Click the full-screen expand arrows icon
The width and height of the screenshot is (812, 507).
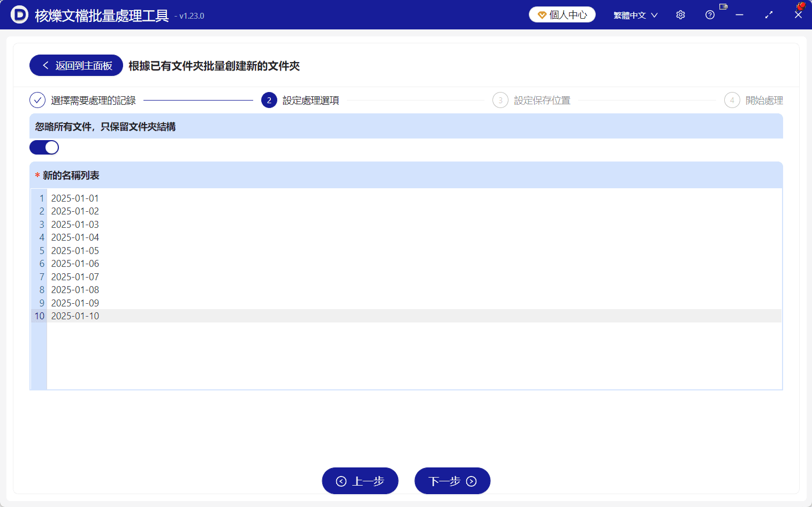(769, 15)
